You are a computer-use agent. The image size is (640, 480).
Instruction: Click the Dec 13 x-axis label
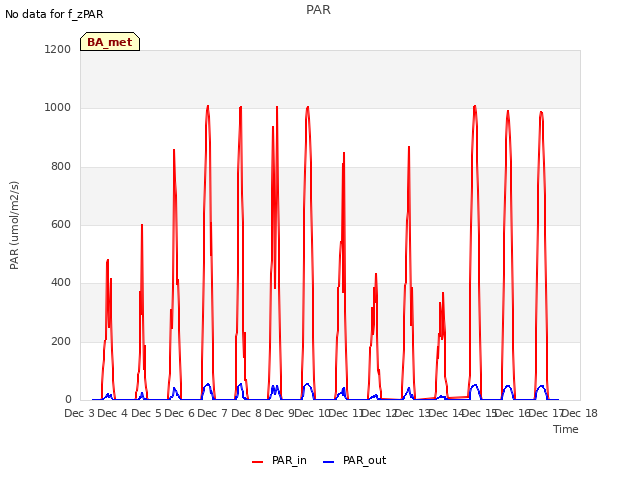click(413, 413)
